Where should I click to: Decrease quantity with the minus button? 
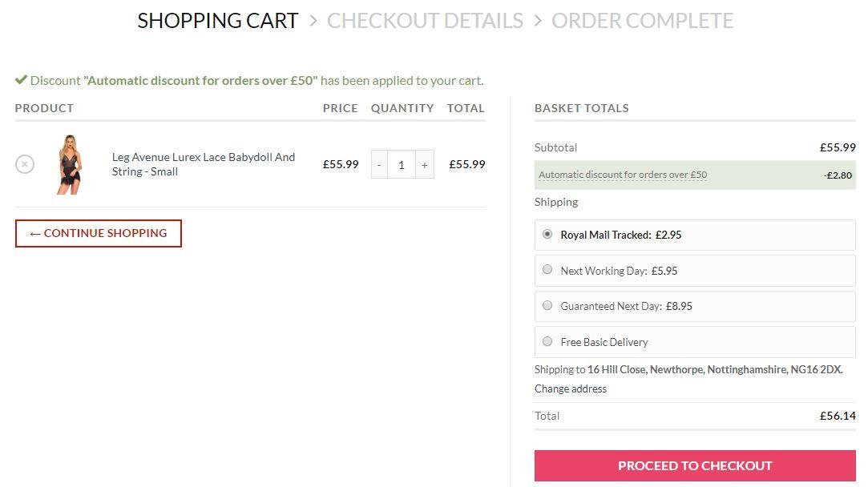(379, 164)
